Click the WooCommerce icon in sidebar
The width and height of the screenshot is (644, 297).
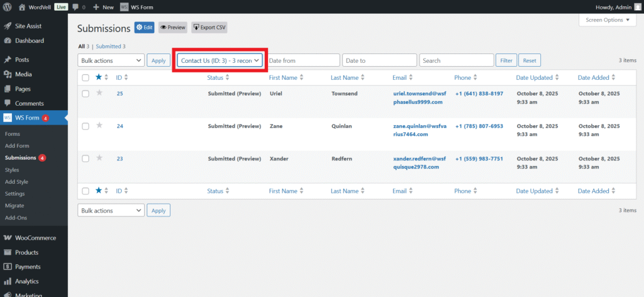pos(8,238)
